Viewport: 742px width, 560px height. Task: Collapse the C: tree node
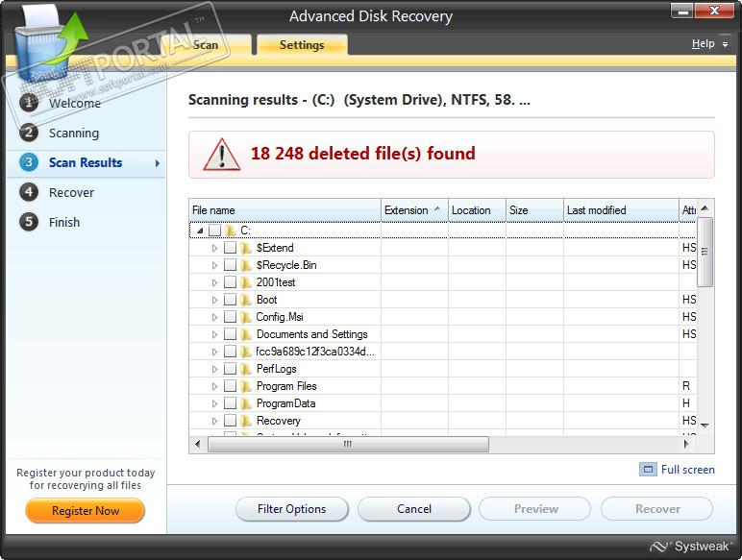(x=200, y=231)
